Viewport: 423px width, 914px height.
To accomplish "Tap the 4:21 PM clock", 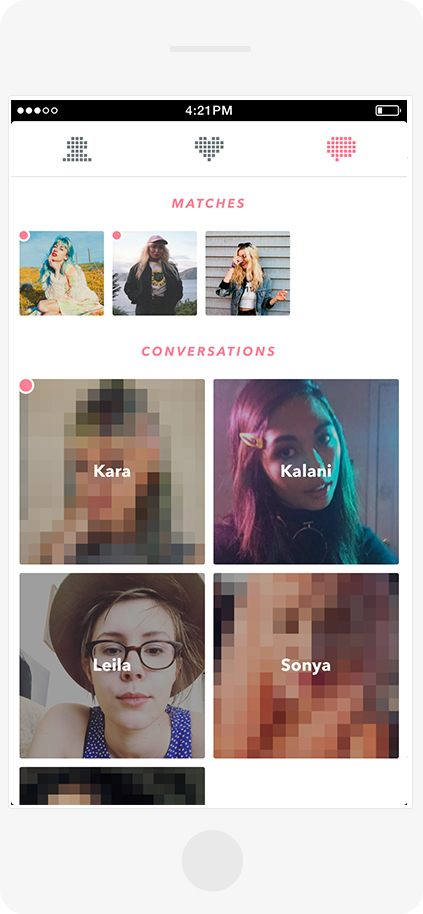I will click(209, 110).
